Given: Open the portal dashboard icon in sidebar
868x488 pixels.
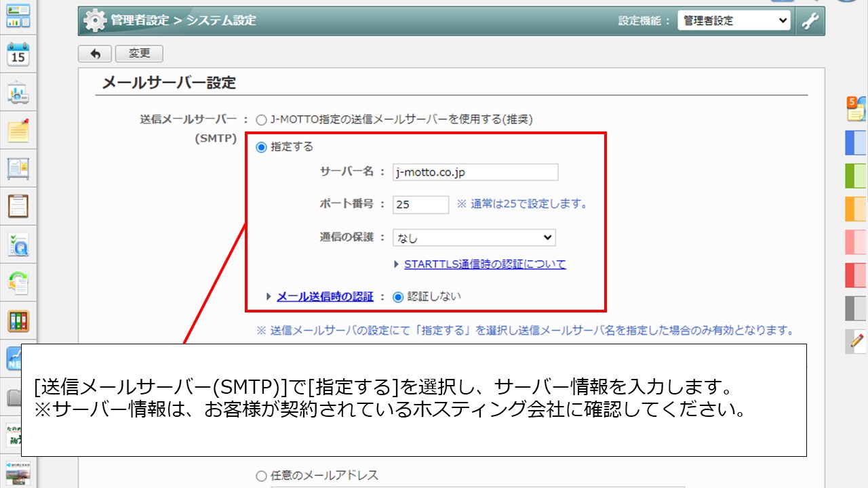Looking at the screenshot, I should pos(18,16).
